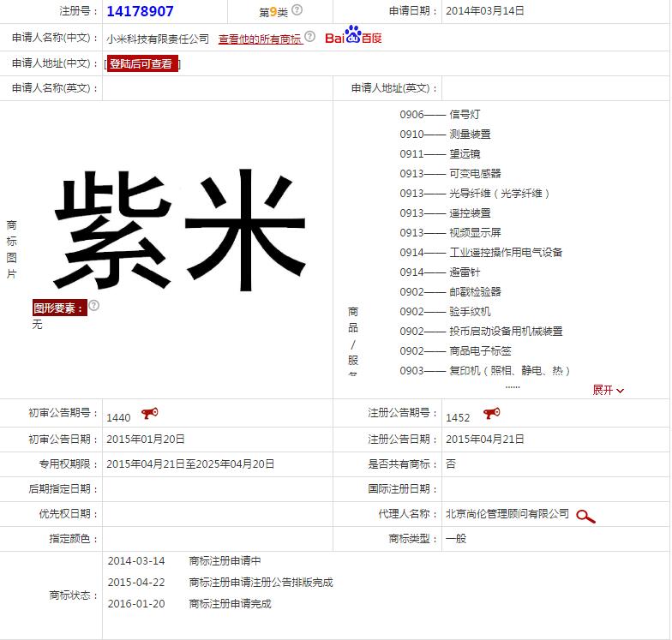Open agent name 北京尚伦管理顾问有限公司

pyautogui.click(x=507, y=513)
